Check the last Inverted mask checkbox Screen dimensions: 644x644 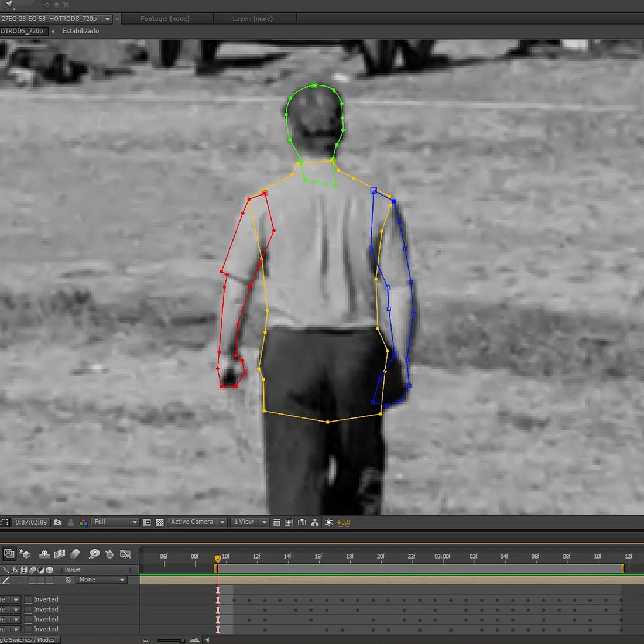click(28, 629)
